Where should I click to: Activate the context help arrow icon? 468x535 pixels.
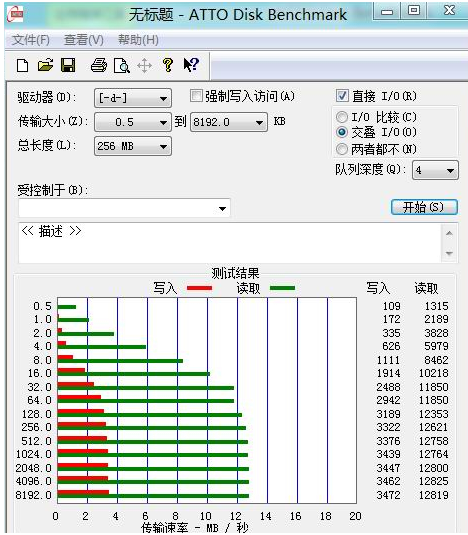pyautogui.click(x=191, y=64)
